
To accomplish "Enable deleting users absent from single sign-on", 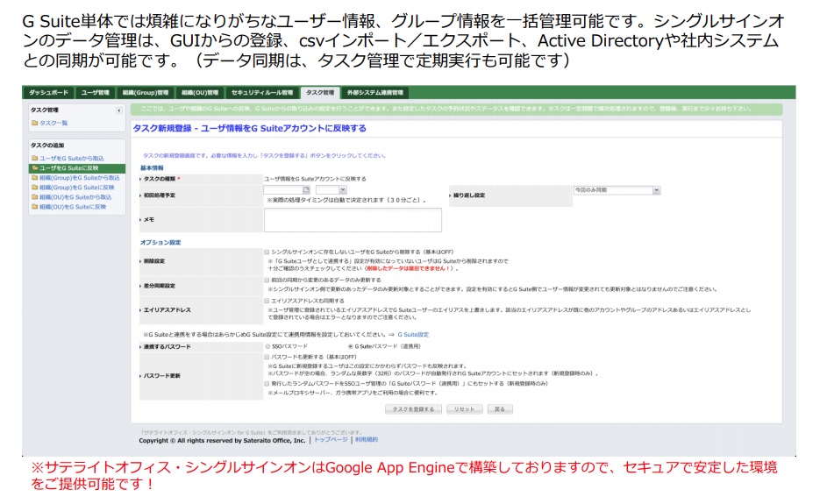I will point(267,252).
